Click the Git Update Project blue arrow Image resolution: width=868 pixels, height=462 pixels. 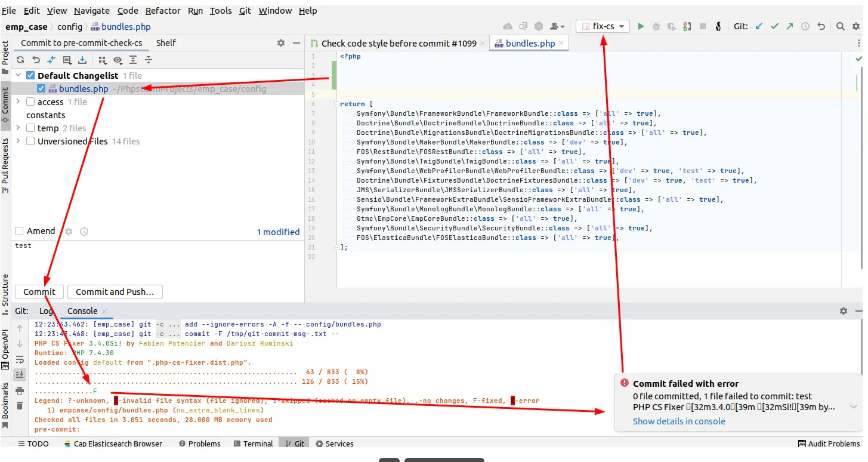[x=759, y=26]
